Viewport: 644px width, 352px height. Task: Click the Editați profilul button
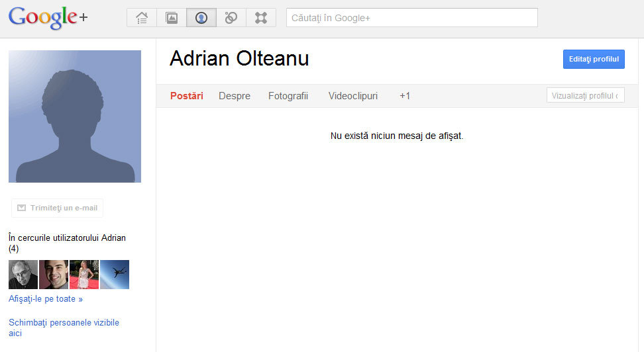click(594, 59)
